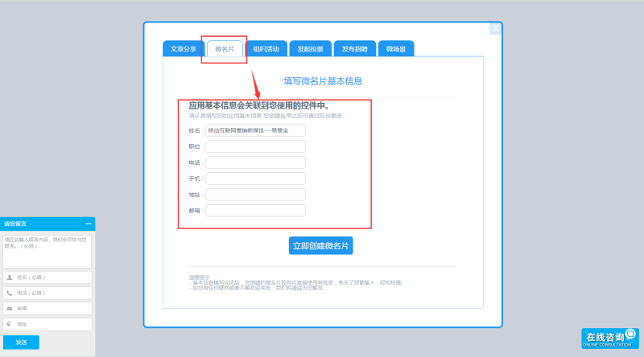The width and height of the screenshot is (644, 357).
Task: Click the 请您留言 panel header
Action: coord(47,224)
